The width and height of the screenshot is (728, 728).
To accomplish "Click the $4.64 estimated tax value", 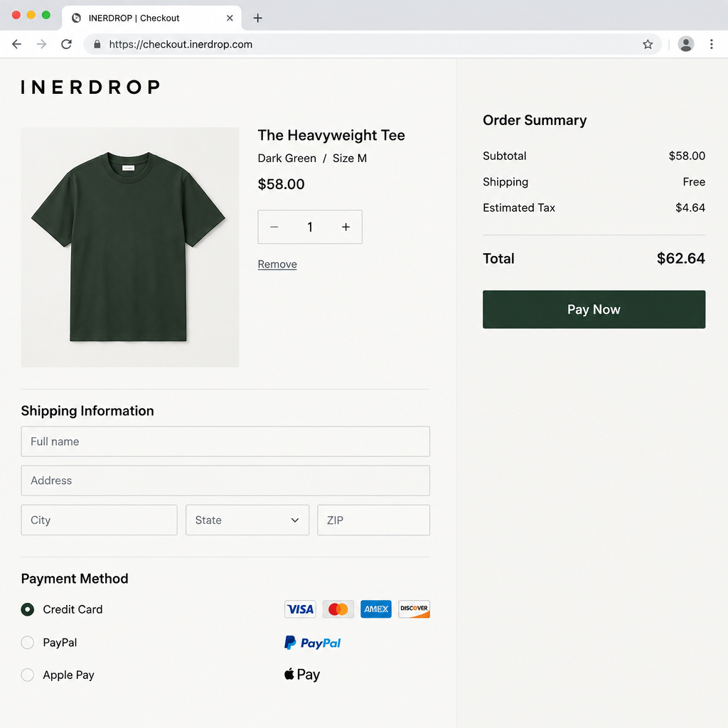I will 690,208.
